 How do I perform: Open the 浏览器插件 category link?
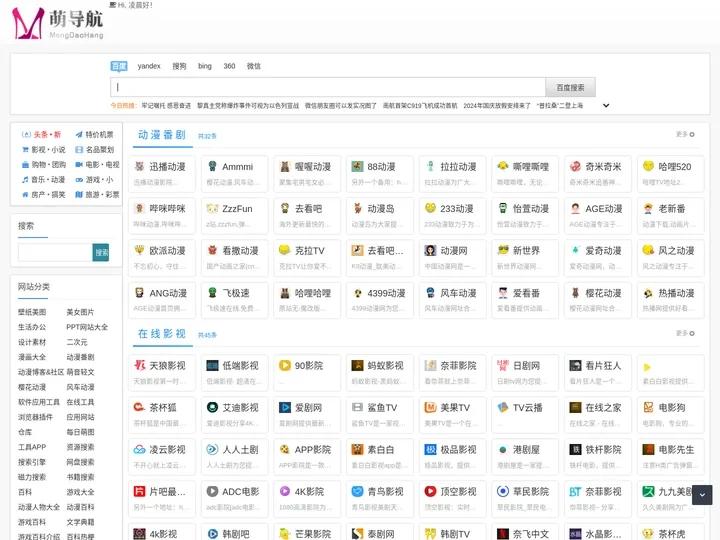[x=35, y=417]
